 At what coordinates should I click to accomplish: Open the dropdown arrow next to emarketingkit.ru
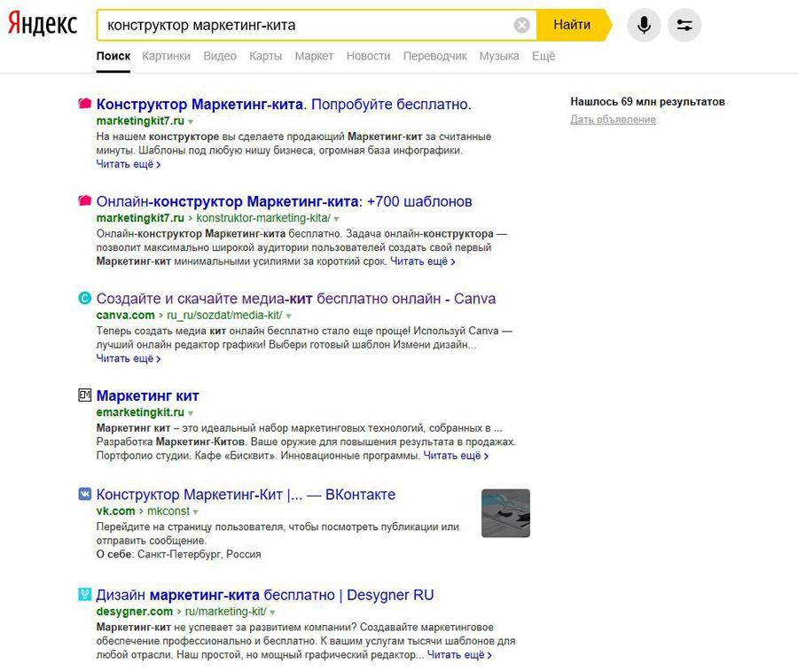click(x=191, y=413)
